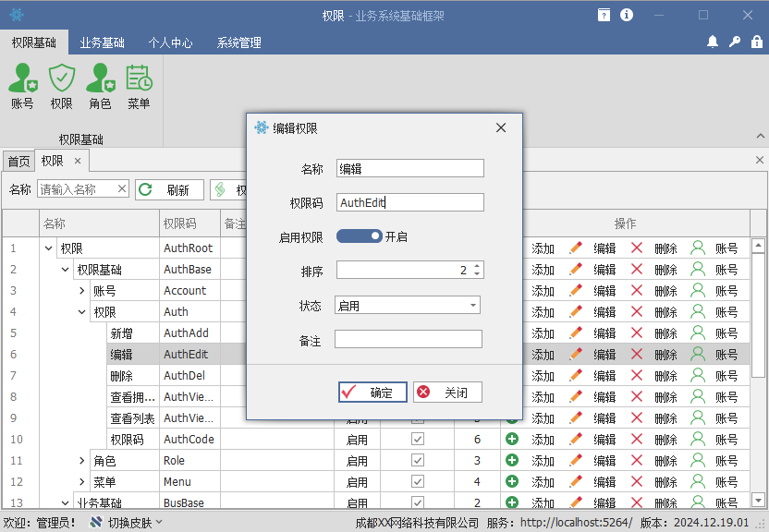This screenshot has height=532, width=769.
Task: Toggle checkbox in the 菜单 row
Action: point(418,482)
